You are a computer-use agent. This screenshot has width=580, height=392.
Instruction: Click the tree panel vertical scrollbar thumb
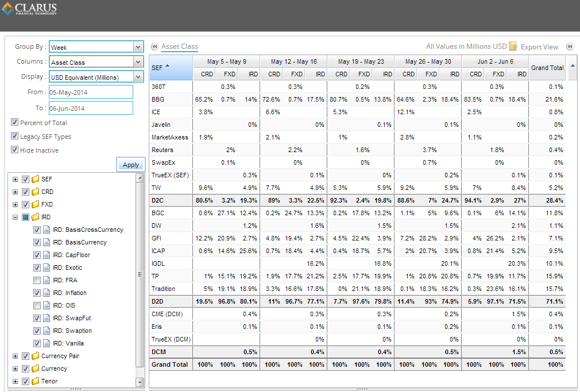(x=140, y=274)
